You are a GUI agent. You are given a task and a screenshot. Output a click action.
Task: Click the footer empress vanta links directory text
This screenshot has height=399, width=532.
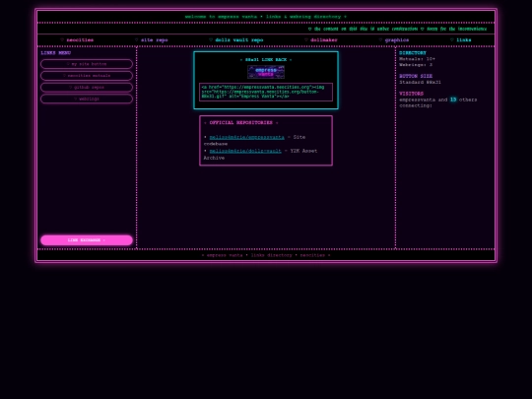(x=266, y=255)
